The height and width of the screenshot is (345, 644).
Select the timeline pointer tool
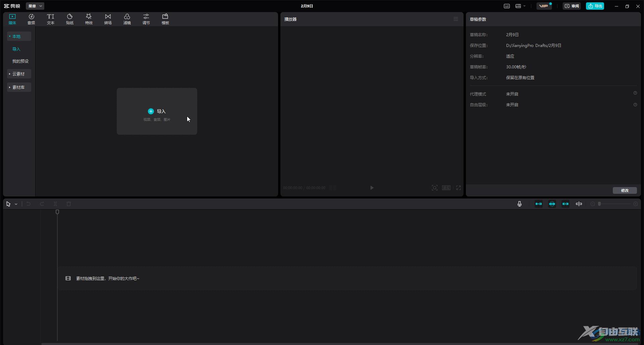coord(8,204)
